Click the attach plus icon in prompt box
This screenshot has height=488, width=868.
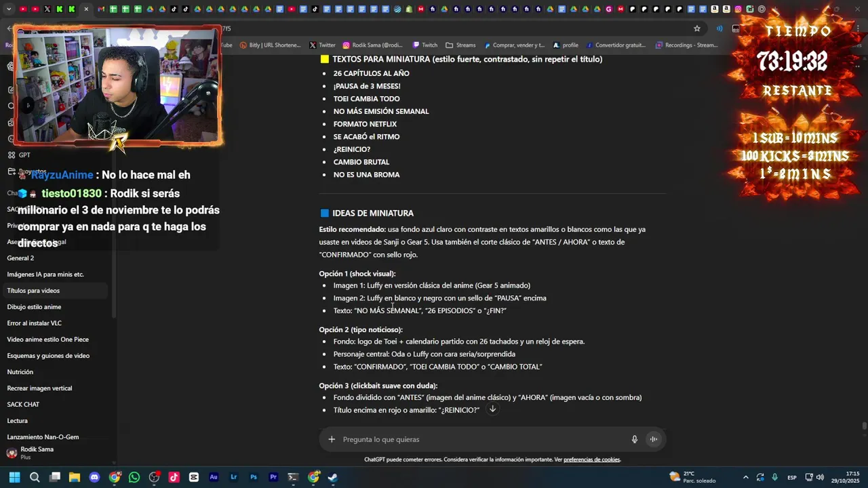332,439
